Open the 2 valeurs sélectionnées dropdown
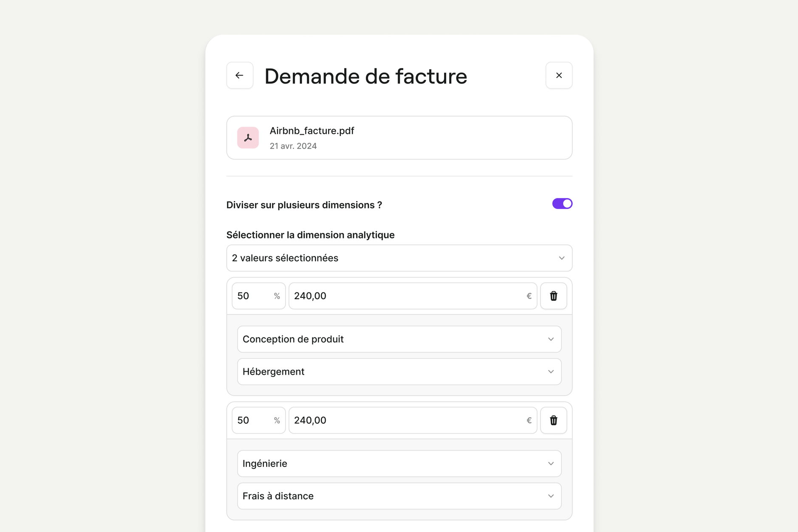The width and height of the screenshot is (798, 532). point(399,258)
